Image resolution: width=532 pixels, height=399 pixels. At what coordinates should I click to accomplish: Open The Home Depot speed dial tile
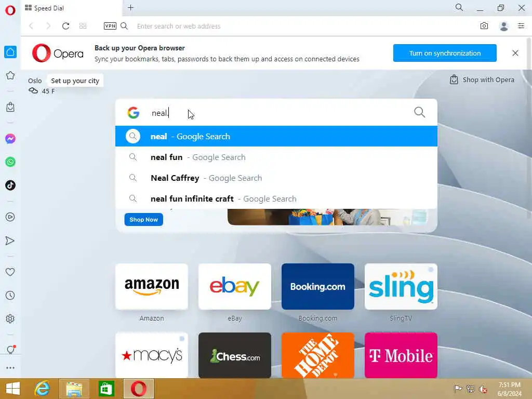tap(318, 355)
